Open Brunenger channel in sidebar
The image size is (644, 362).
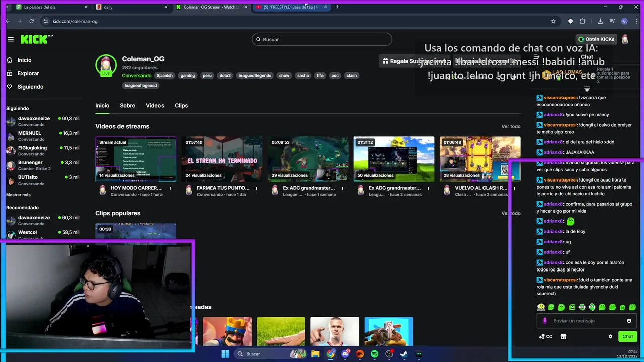[43, 165]
